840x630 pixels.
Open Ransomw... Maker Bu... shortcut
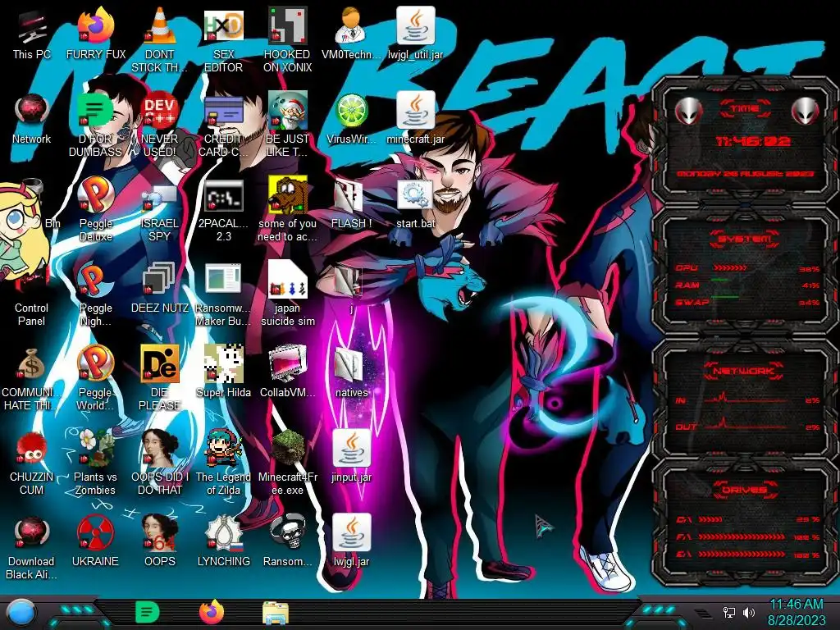(223, 294)
